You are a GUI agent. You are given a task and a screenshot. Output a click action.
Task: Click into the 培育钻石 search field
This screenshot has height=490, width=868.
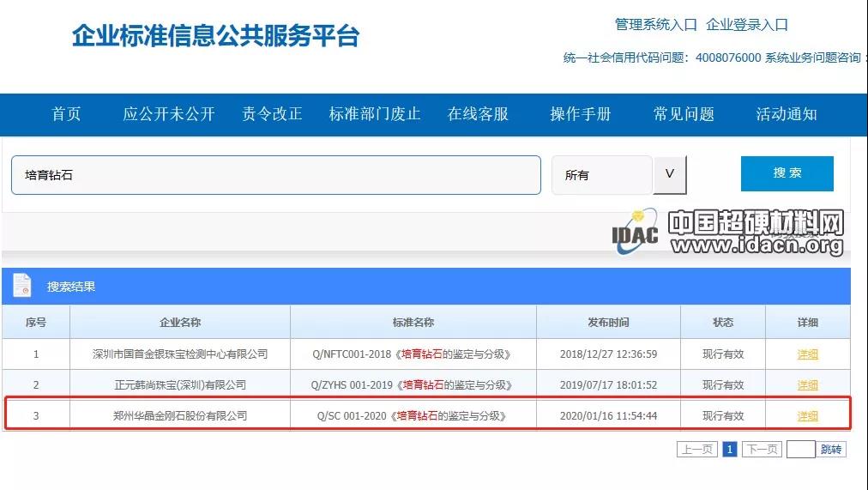275,175
